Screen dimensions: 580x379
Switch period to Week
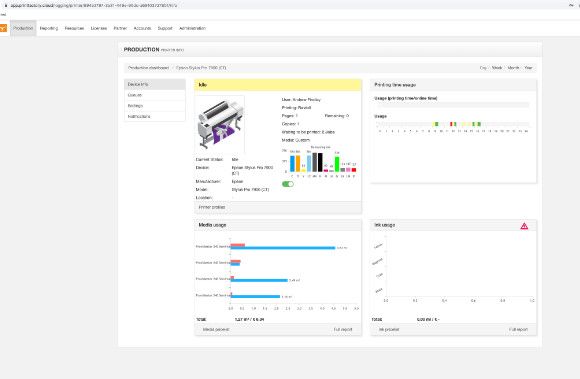497,68
